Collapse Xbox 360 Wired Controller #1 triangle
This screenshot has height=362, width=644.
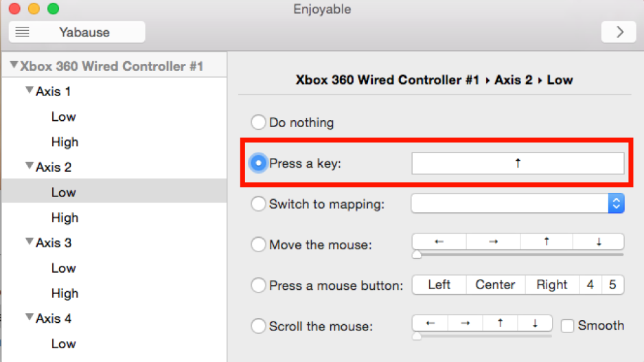click(x=14, y=65)
